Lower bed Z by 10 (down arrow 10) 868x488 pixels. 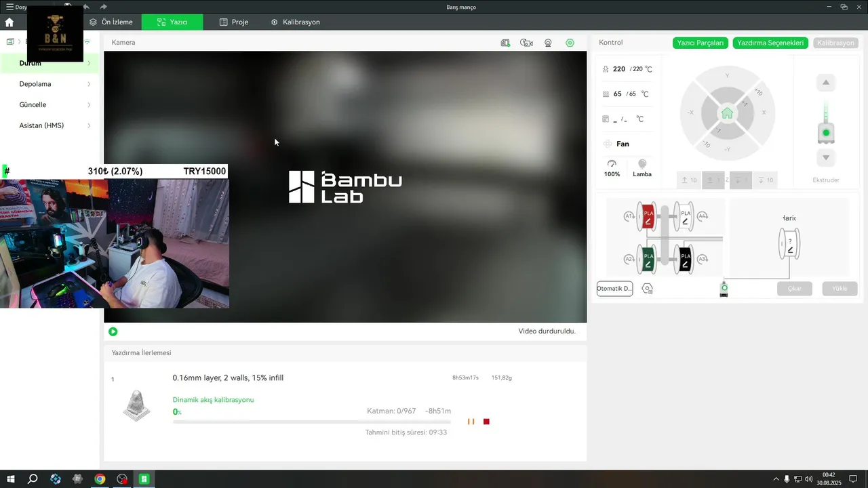tap(766, 180)
